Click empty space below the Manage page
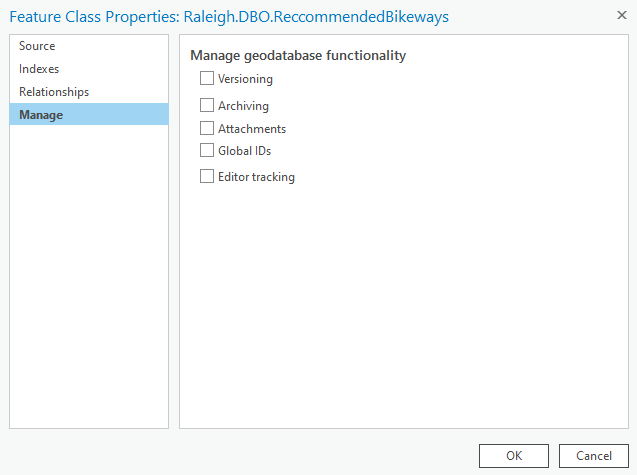 point(88,280)
